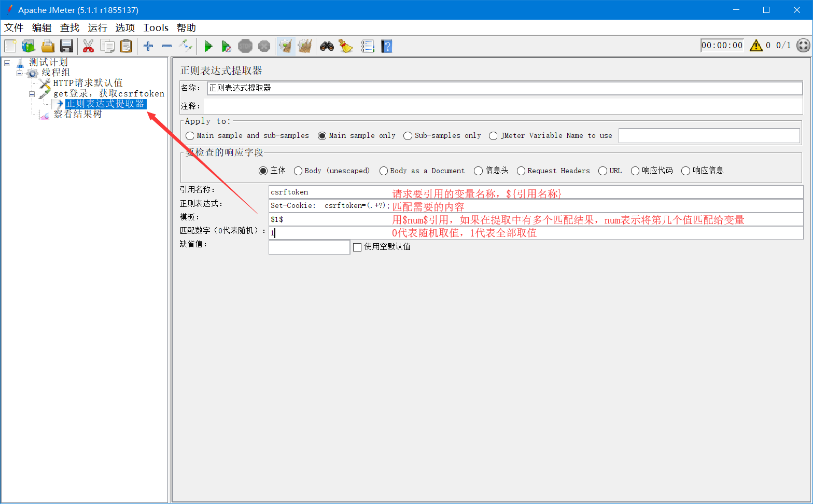
Task: Select get登录，获取csrftoken sampler
Action: [109, 93]
